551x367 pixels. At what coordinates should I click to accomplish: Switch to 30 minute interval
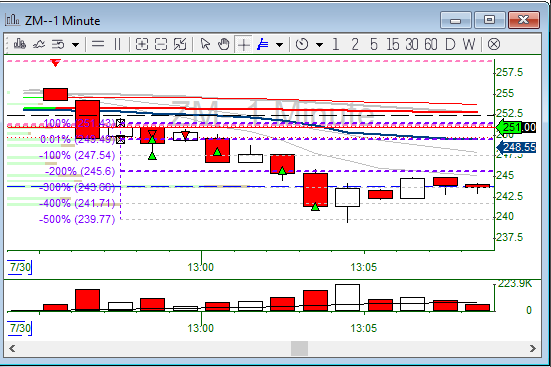(412, 44)
